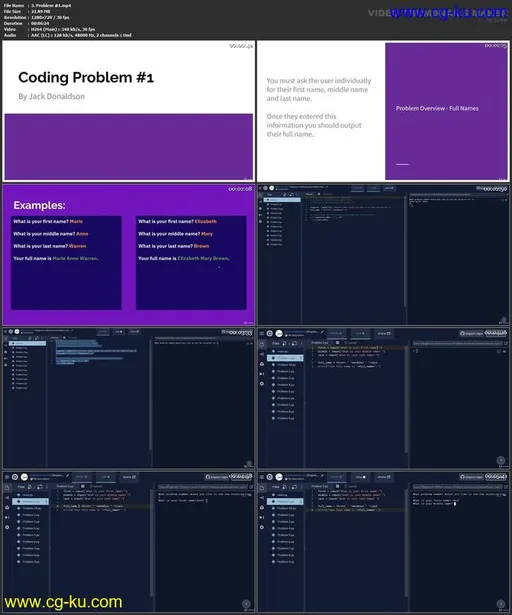Click Replit logo in empty-console IDE frame

click(270, 333)
